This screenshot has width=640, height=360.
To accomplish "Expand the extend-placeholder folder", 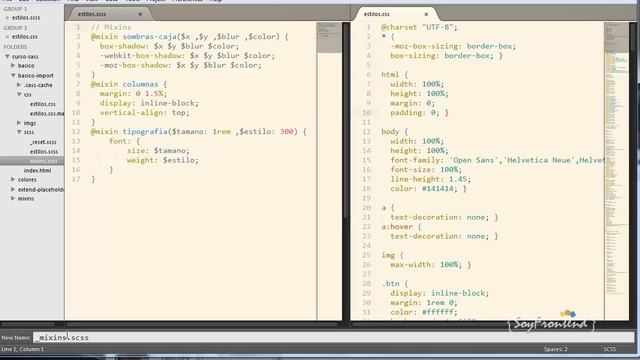I will tap(13, 189).
